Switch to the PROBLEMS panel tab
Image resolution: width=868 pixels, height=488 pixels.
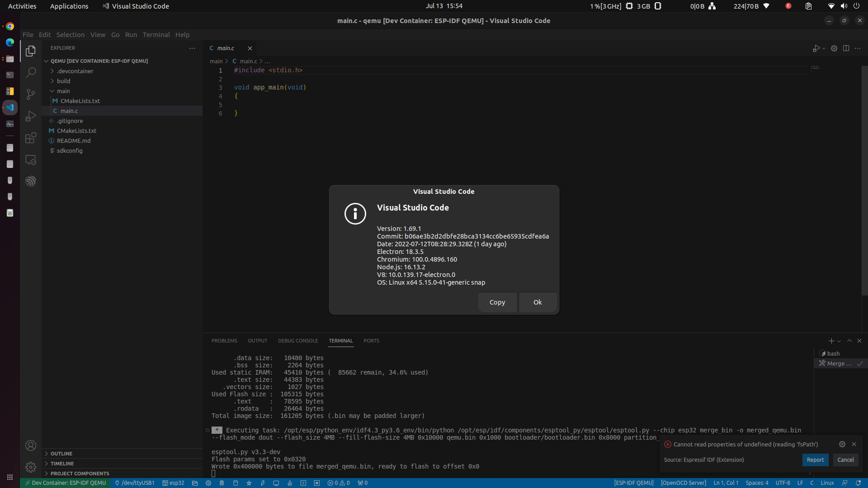pyautogui.click(x=224, y=341)
